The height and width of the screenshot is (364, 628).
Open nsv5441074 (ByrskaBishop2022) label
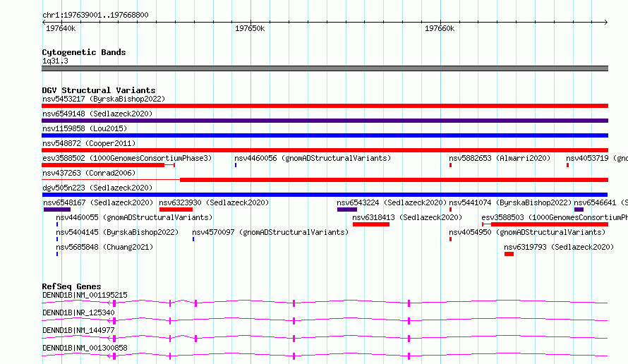point(510,202)
